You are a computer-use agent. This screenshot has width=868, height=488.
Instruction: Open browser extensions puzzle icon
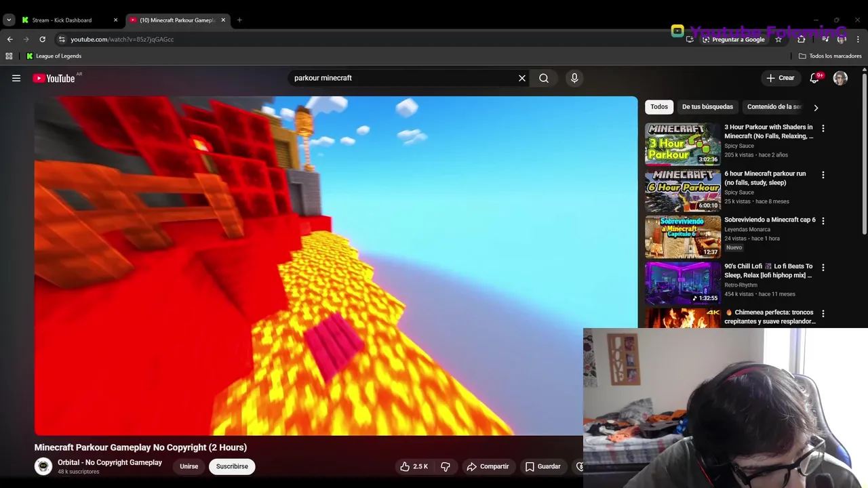(x=801, y=39)
